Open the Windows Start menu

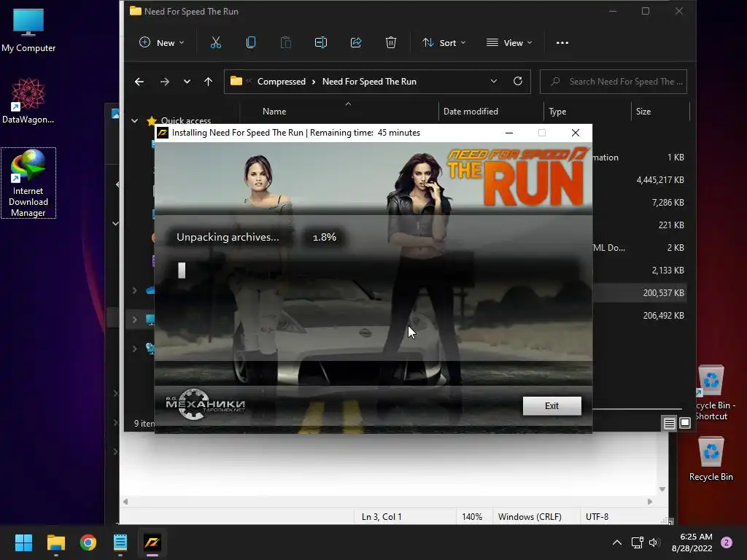(x=23, y=542)
